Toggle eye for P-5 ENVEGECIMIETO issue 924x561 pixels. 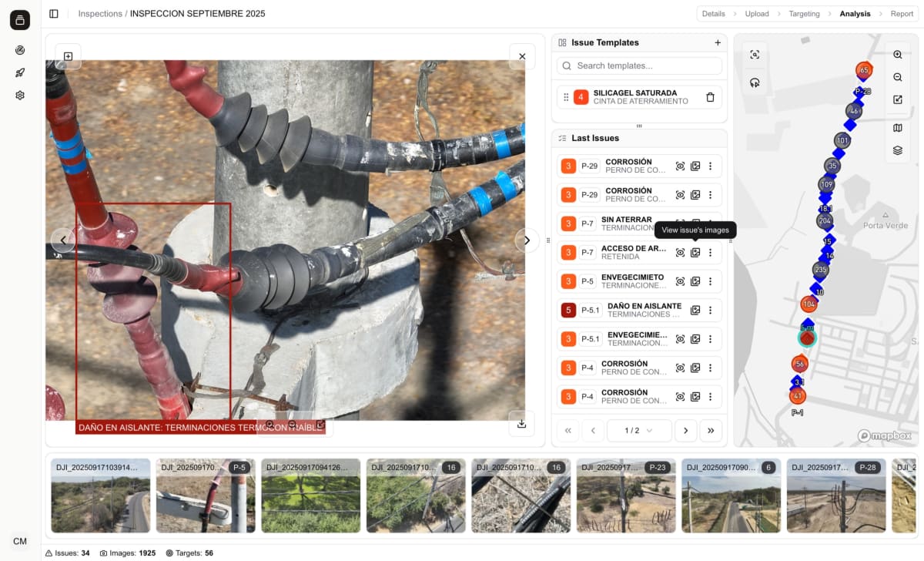click(680, 281)
